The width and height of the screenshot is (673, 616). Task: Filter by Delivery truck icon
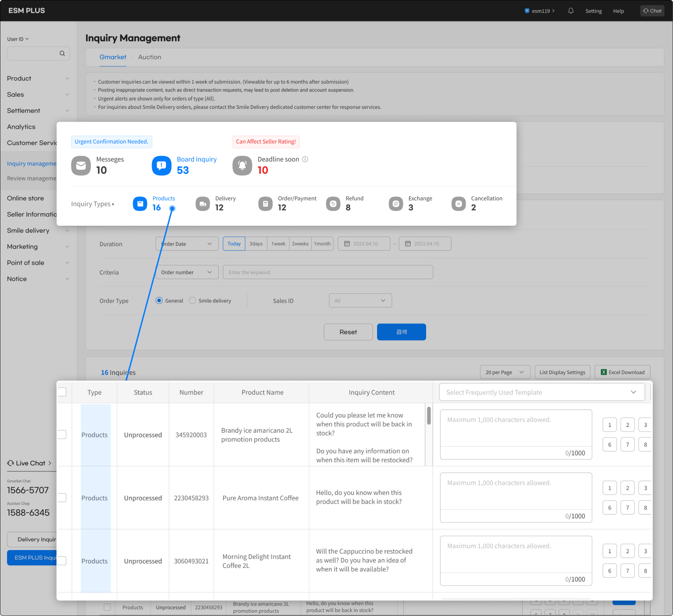(203, 204)
